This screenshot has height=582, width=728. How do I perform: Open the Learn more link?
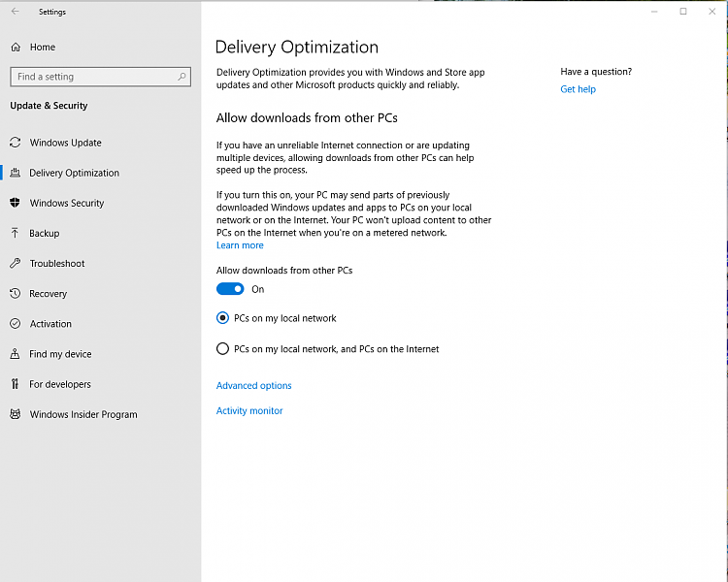pos(240,245)
